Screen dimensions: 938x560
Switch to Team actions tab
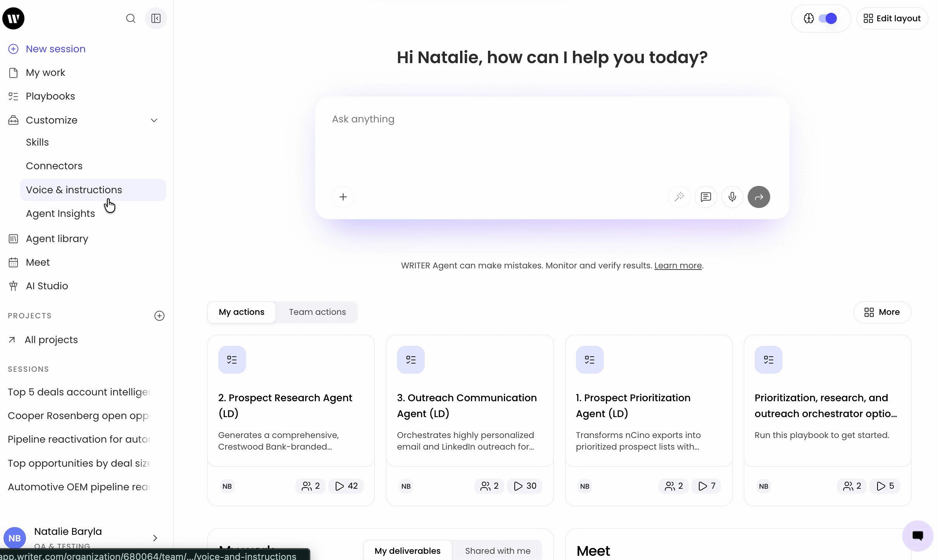(317, 312)
